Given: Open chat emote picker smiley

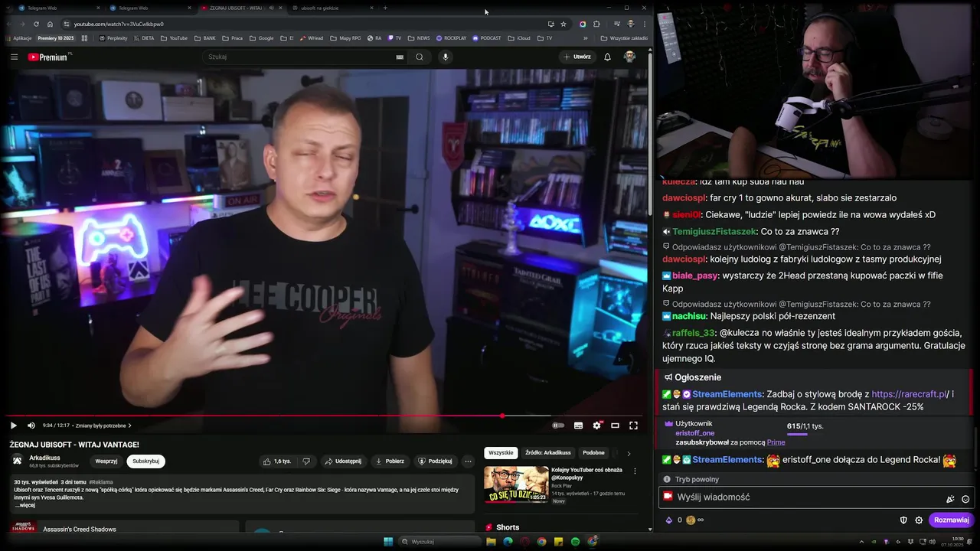Looking at the screenshot, I should point(965,499).
